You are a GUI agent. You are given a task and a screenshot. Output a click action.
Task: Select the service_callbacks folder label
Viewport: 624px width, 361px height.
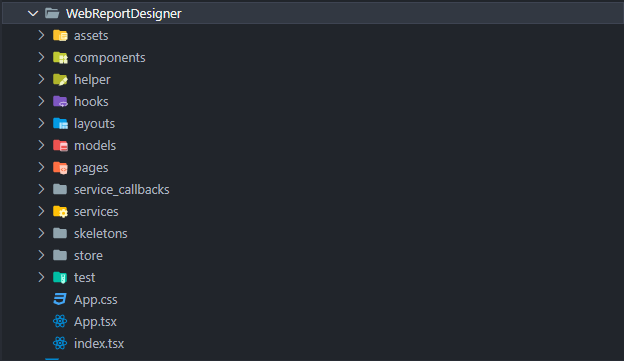(x=121, y=189)
